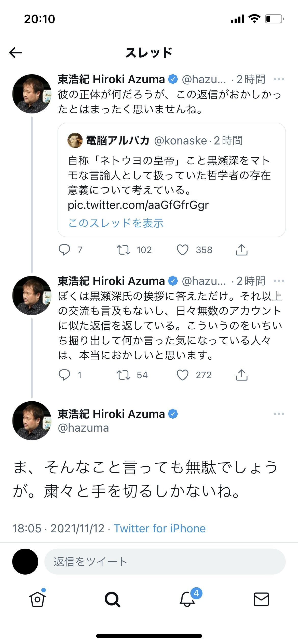Open the quoted 電脳アルパカ tweet avatar

coord(75,140)
